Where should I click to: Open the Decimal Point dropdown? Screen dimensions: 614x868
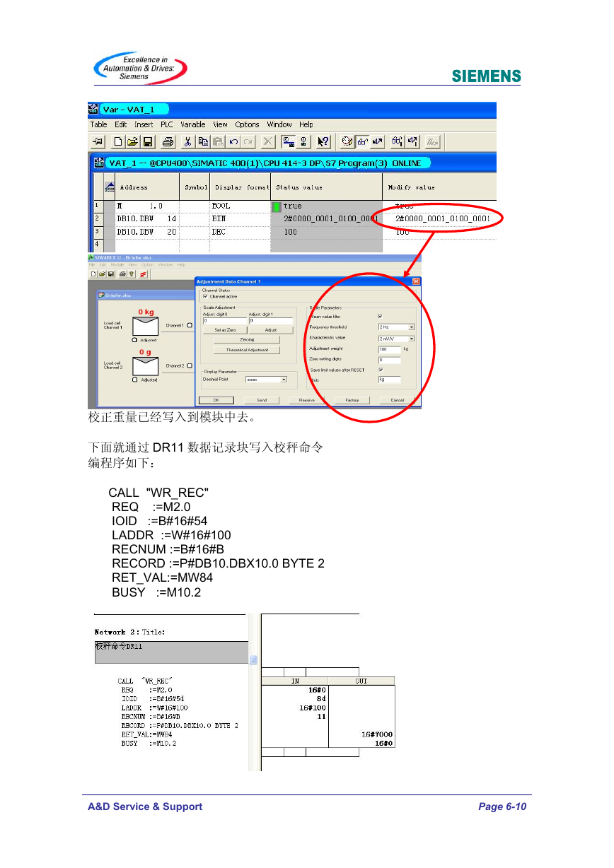pyautogui.click(x=284, y=380)
